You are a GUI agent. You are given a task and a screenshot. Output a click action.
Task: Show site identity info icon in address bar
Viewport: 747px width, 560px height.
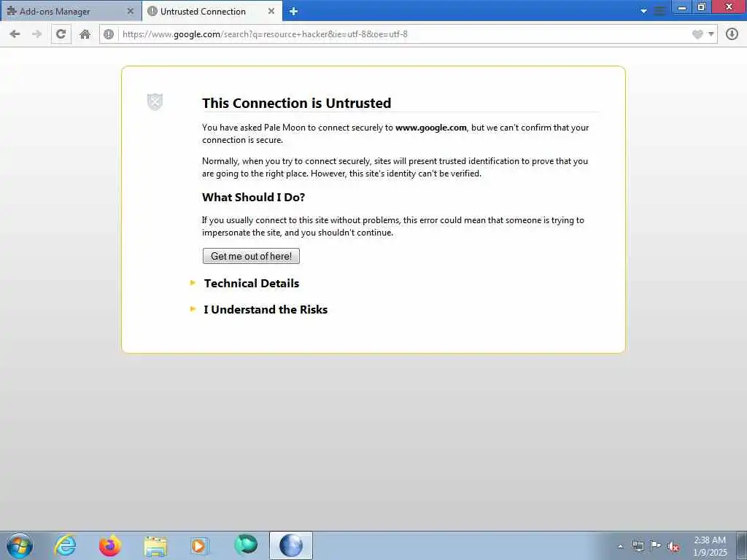[109, 34]
